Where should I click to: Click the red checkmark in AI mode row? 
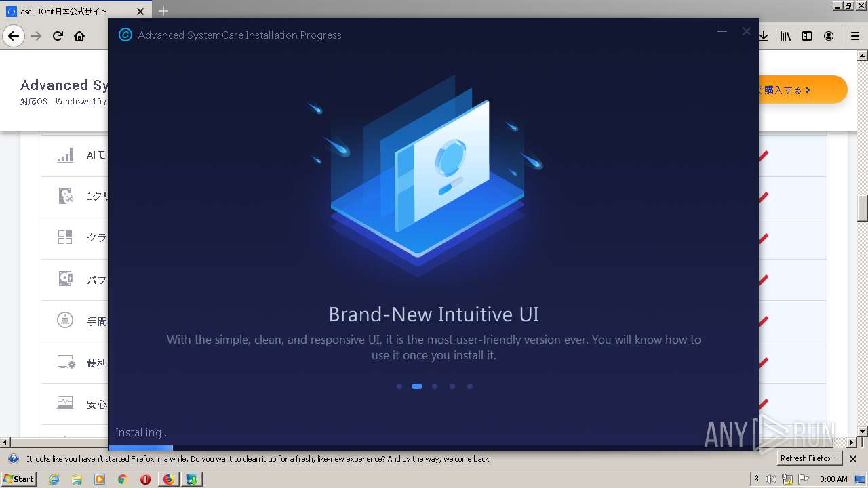[x=764, y=156]
